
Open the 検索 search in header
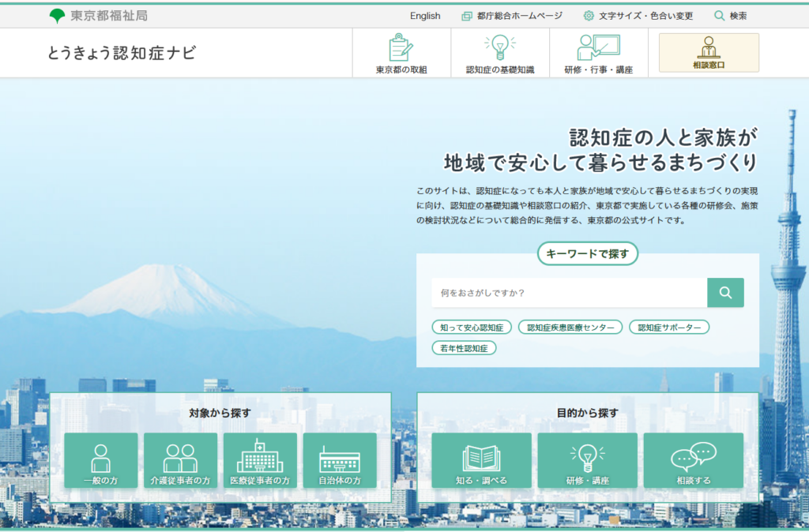[731, 16]
